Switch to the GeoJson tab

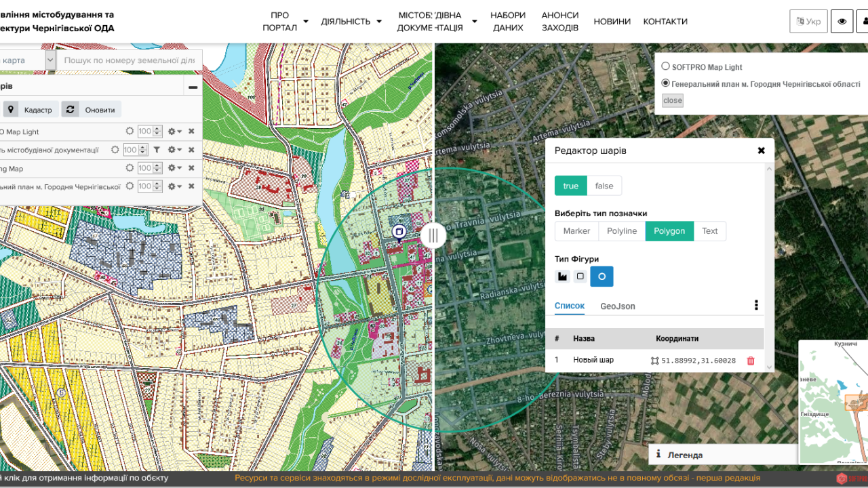618,306
